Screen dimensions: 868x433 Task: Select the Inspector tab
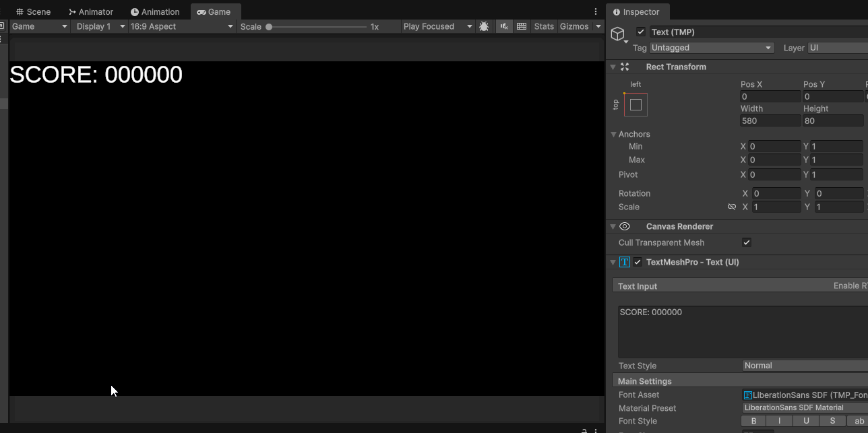click(636, 11)
